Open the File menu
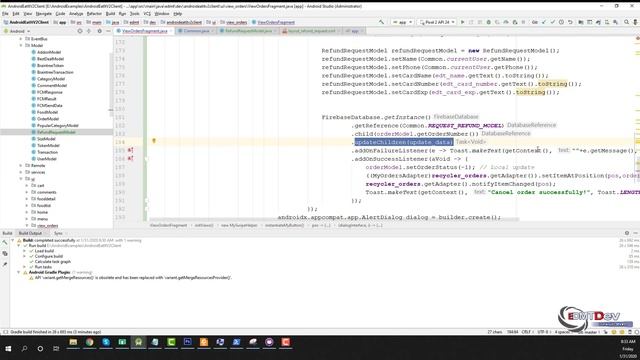640x360 pixels. click(x=5, y=13)
